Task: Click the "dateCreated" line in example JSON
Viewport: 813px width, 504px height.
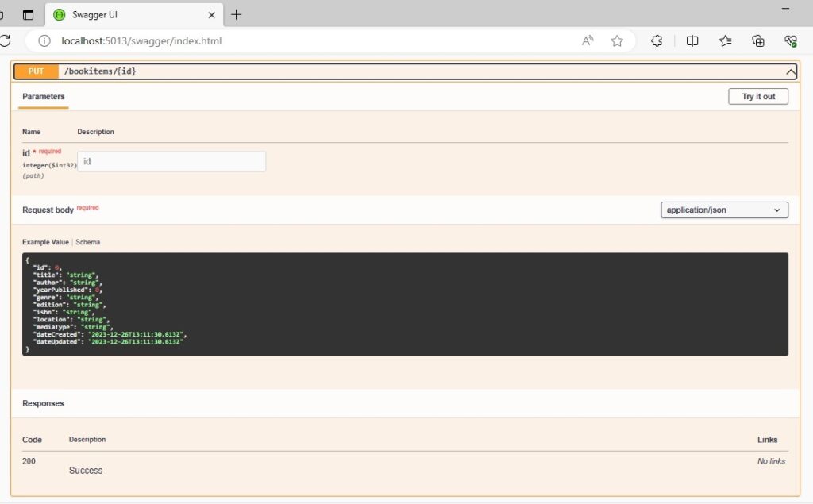Action: [x=110, y=334]
